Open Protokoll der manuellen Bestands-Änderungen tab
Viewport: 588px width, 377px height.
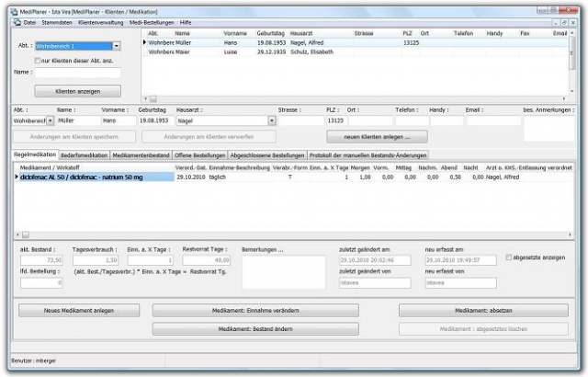click(367, 155)
